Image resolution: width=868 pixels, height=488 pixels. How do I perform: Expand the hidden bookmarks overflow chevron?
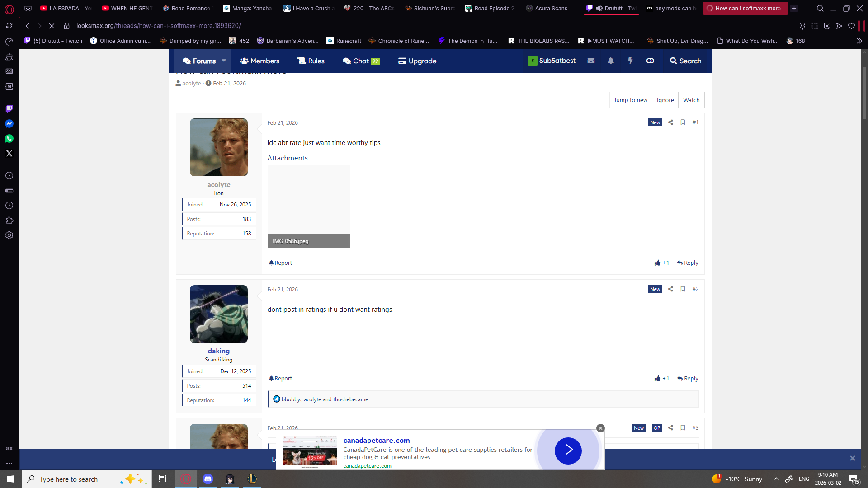pyautogui.click(x=859, y=41)
